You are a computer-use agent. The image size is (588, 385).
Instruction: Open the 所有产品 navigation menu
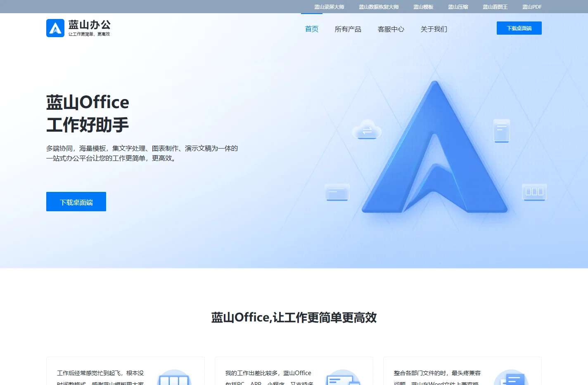pyautogui.click(x=348, y=29)
